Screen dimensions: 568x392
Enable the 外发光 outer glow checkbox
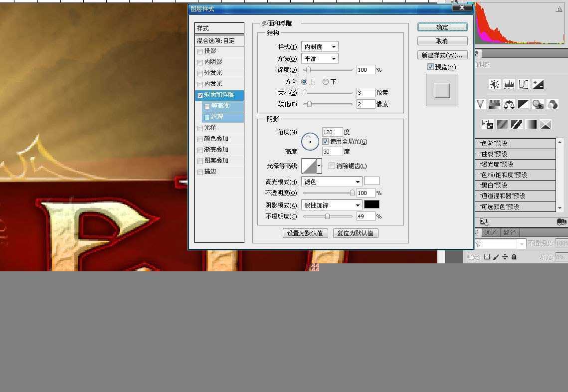[x=200, y=73]
